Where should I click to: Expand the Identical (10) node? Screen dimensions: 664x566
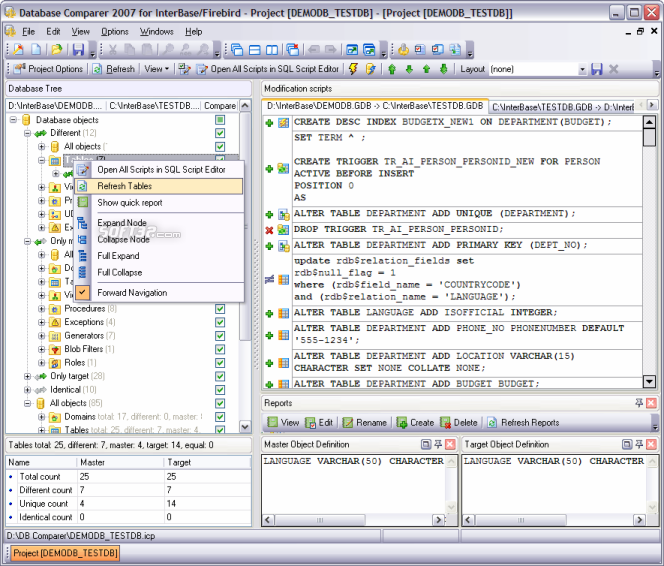[28, 390]
